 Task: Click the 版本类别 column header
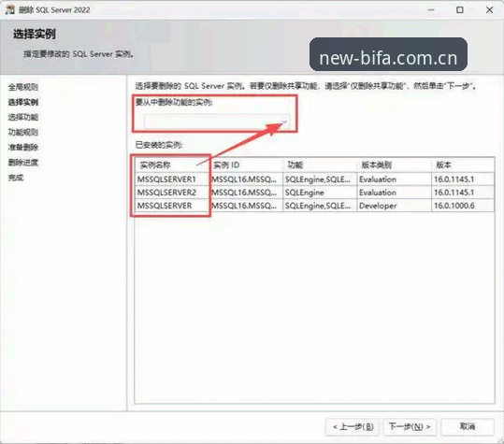click(x=394, y=165)
